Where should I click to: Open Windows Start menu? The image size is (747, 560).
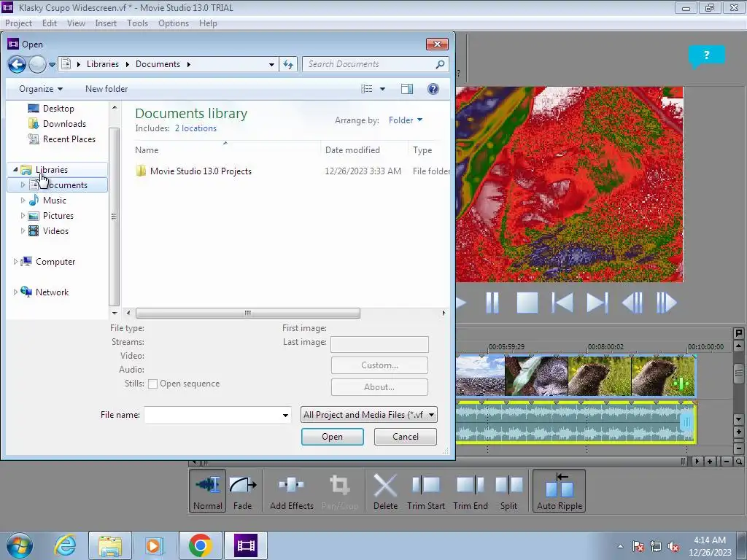point(20,545)
